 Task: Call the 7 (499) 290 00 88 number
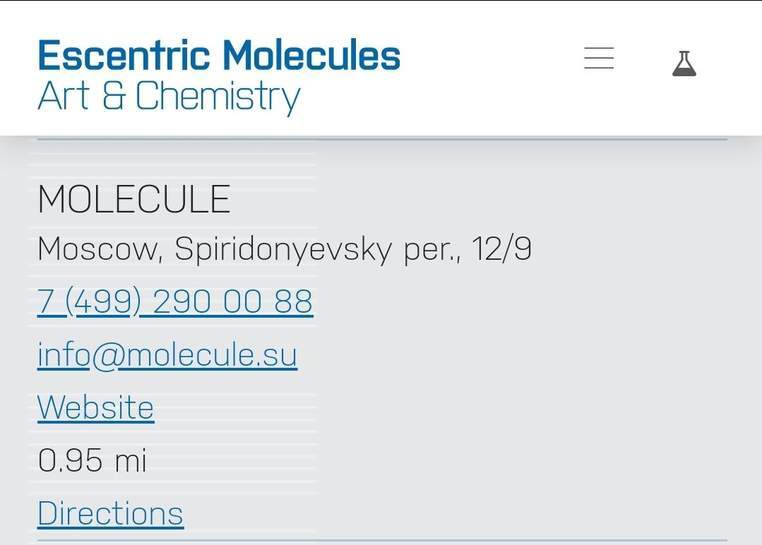point(175,301)
